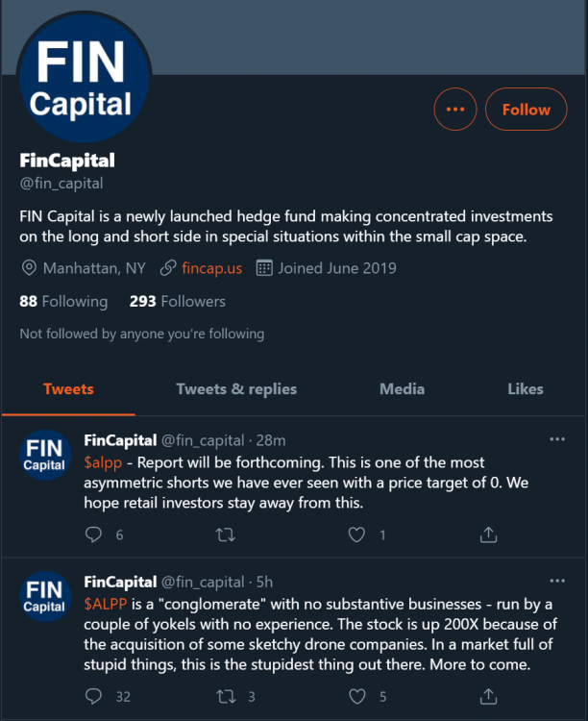View the 293 Followers list
This screenshot has height=721, width=588.
point(178,301)
